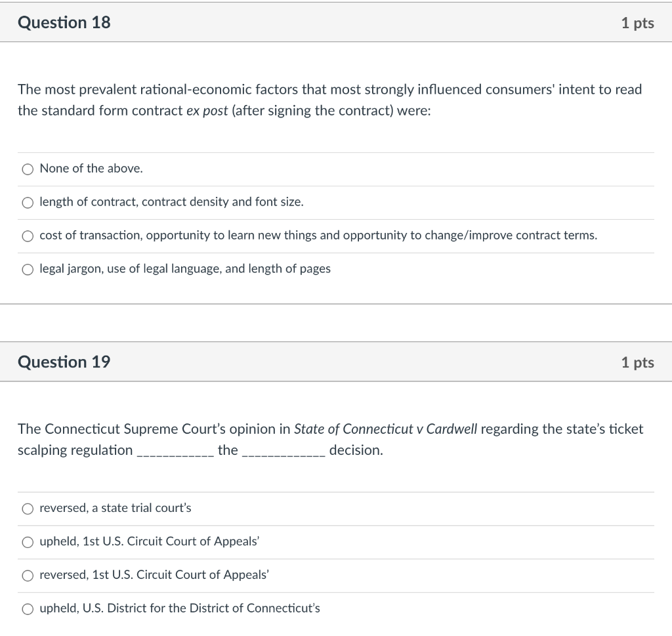Select radio button for 'cost of transaction' option
The width and height of the screenshot is (672, 636).
pos(28,236)
